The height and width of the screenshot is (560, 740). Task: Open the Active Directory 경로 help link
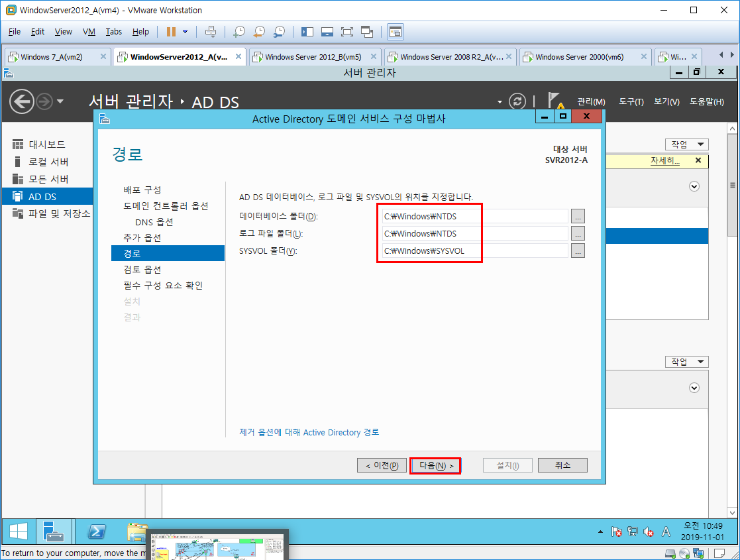[309, 432]
